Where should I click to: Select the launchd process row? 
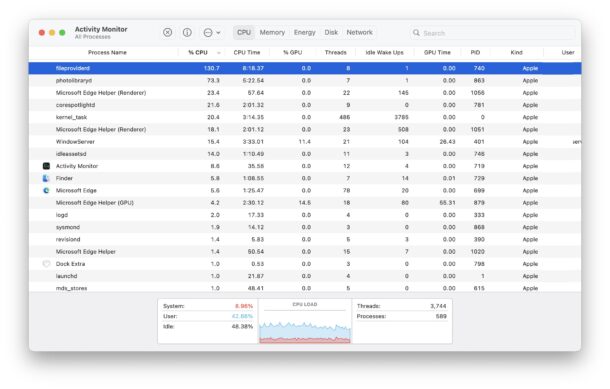coord(305,276)
